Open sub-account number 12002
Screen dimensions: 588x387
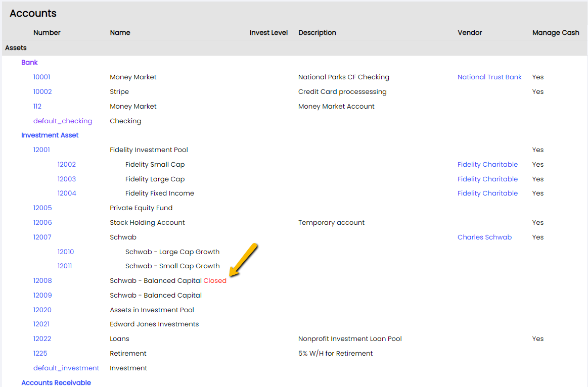67,164
